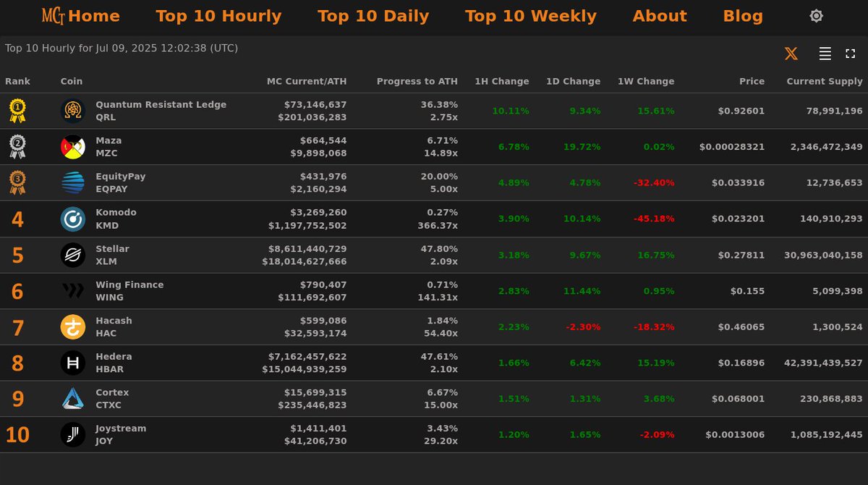Open the Blog page
Image resolution: width=868 pixels, height=485 pixels.
pyautogui.click(x=743, y=16)
